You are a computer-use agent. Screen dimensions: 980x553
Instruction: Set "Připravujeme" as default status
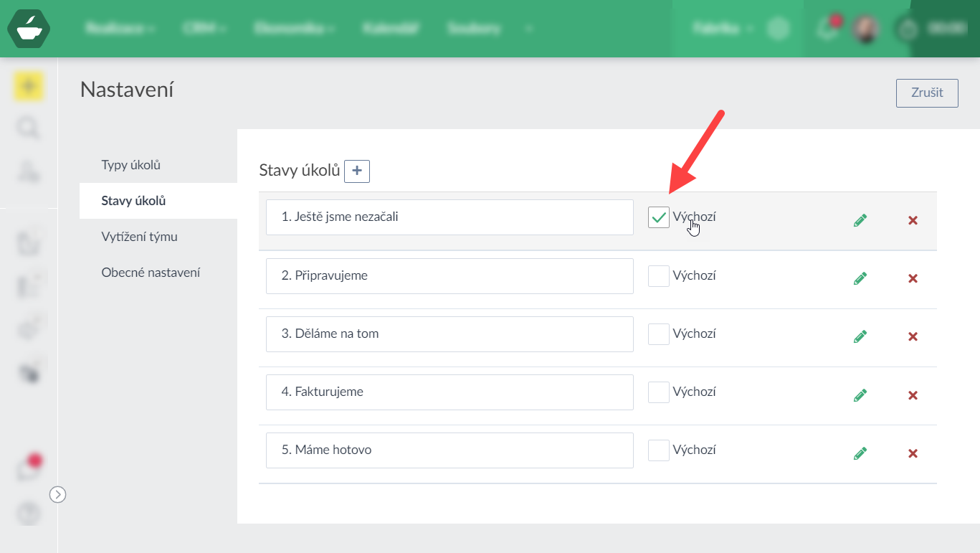pos(658,276)
